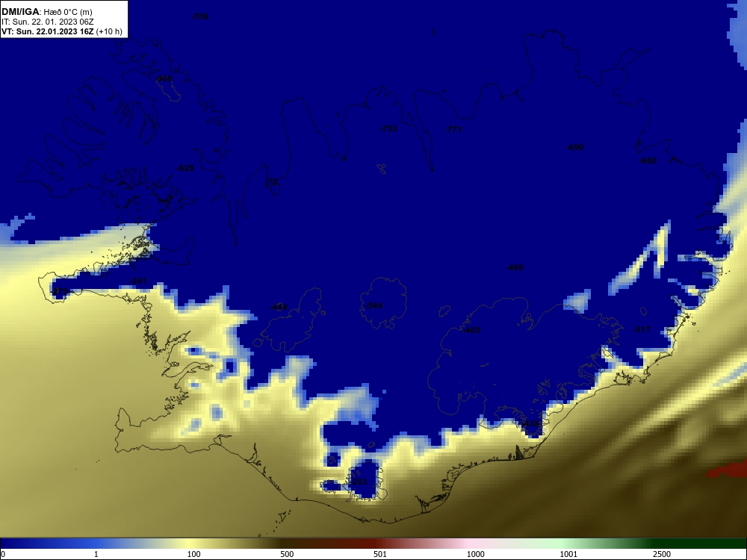
Task: Click the color scale label '100'
Action: point(194,554)
